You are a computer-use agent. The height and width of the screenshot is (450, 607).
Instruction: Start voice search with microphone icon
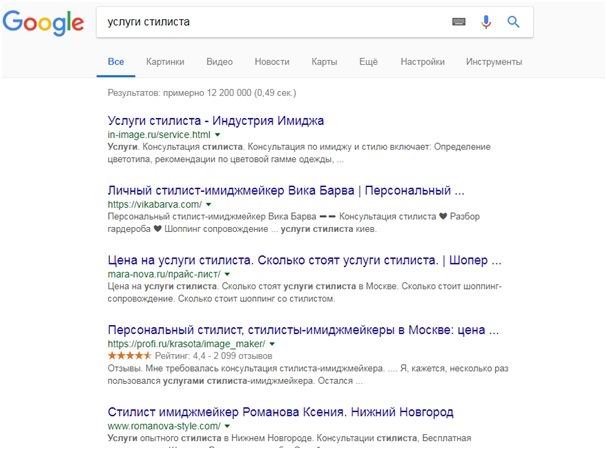coord(486,21)
